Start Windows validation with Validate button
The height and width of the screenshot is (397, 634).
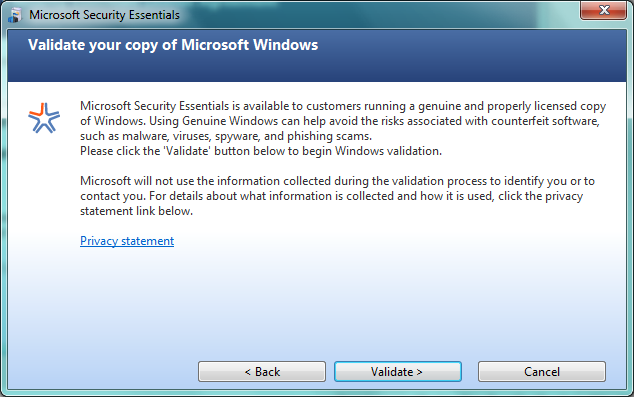point(398,372)
